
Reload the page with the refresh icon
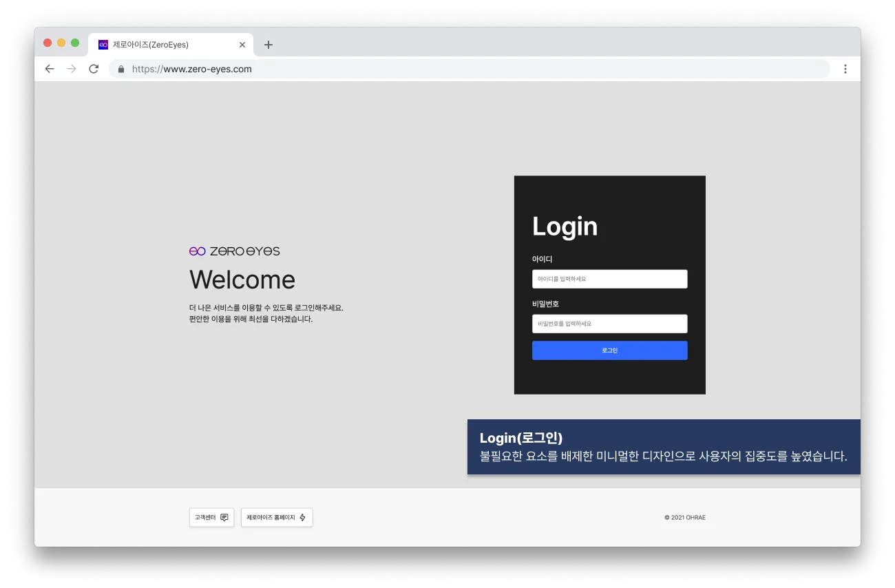point(94,69)
